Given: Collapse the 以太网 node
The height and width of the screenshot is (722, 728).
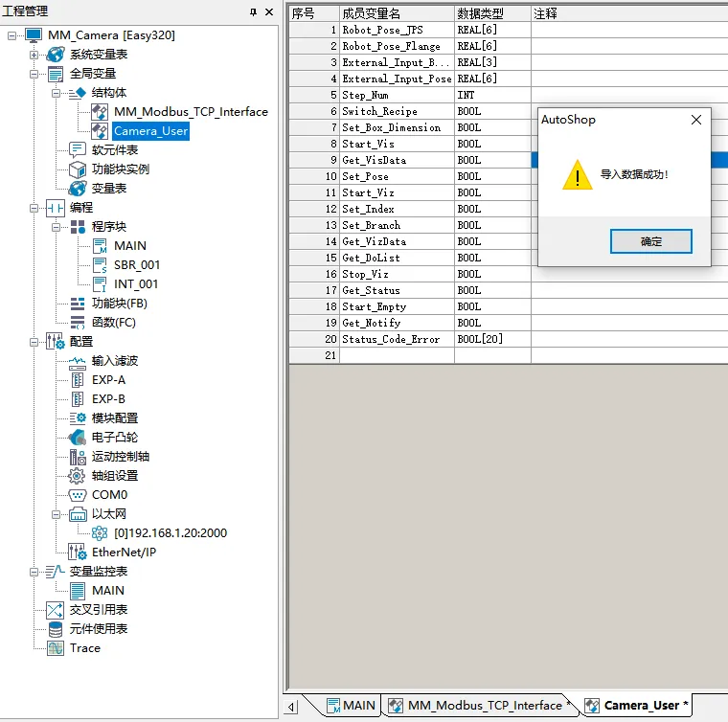Looking at the screenshot, I should coord(57,514).
